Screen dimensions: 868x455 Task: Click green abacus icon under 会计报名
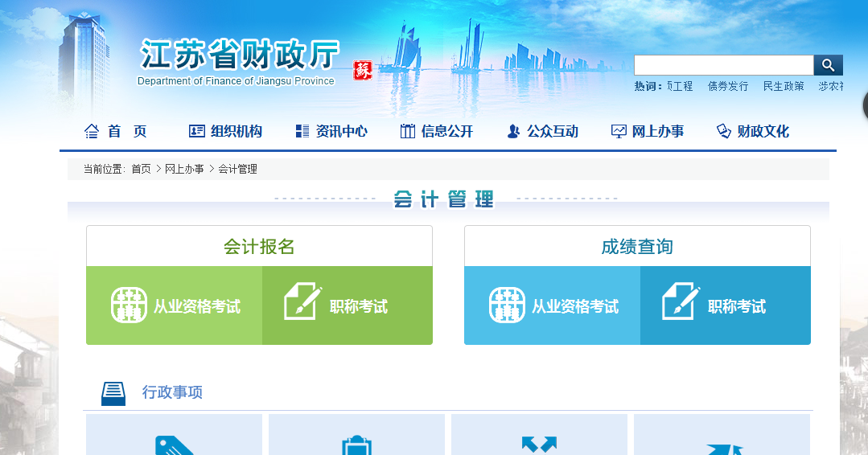pos(129,305)
